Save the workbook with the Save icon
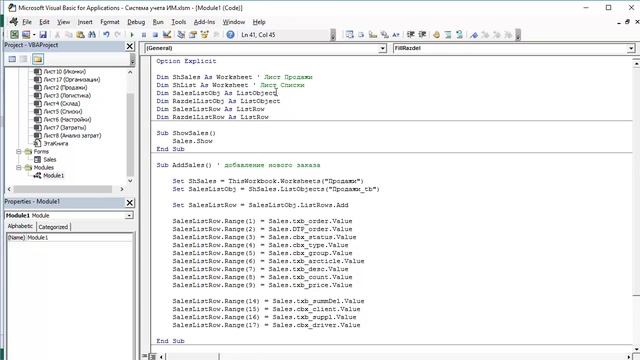640x360 pixels. pos(43,35)
